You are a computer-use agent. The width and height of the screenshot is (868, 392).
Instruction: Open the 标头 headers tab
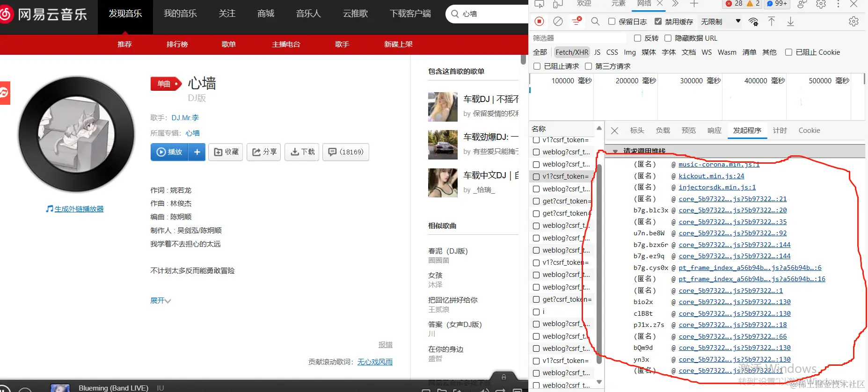click(637, 131)
